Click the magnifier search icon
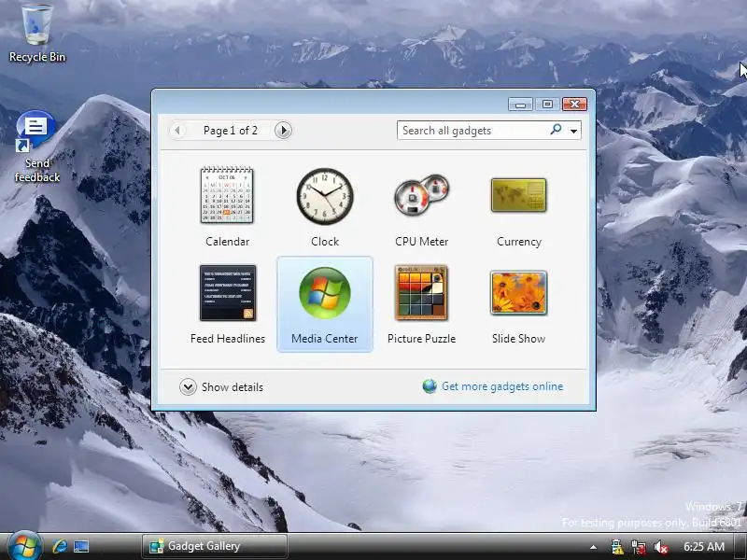The image size is (747, 560). click(x=556, y=130)
